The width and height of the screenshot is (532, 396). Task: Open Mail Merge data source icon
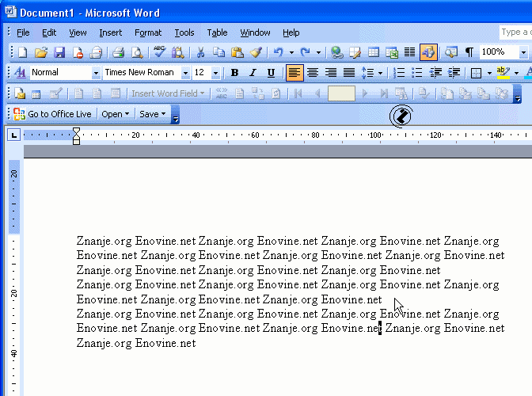(x=36, y=93)
